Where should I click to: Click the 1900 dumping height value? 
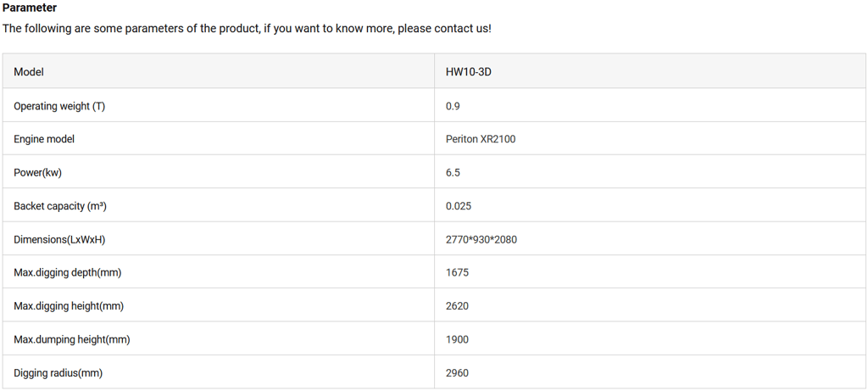[x=457, y=339]
